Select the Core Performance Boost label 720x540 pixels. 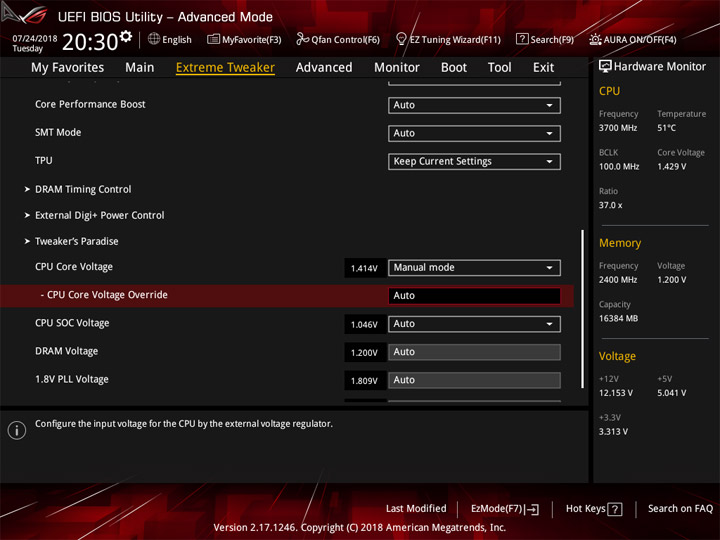90,104
